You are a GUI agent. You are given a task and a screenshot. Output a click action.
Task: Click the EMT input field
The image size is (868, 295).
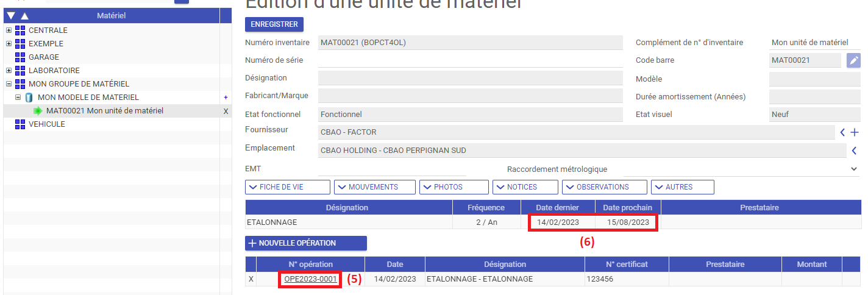coord(392,169)
